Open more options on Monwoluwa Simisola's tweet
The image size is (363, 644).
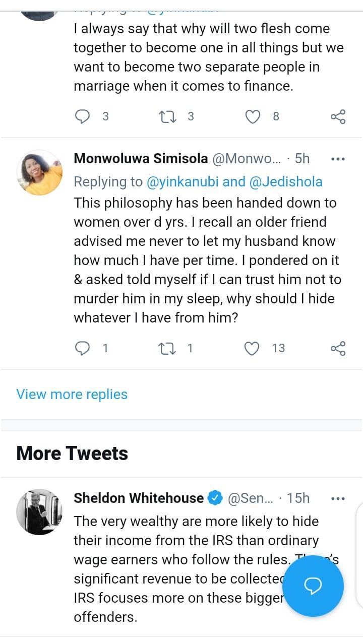coord(337,159)
